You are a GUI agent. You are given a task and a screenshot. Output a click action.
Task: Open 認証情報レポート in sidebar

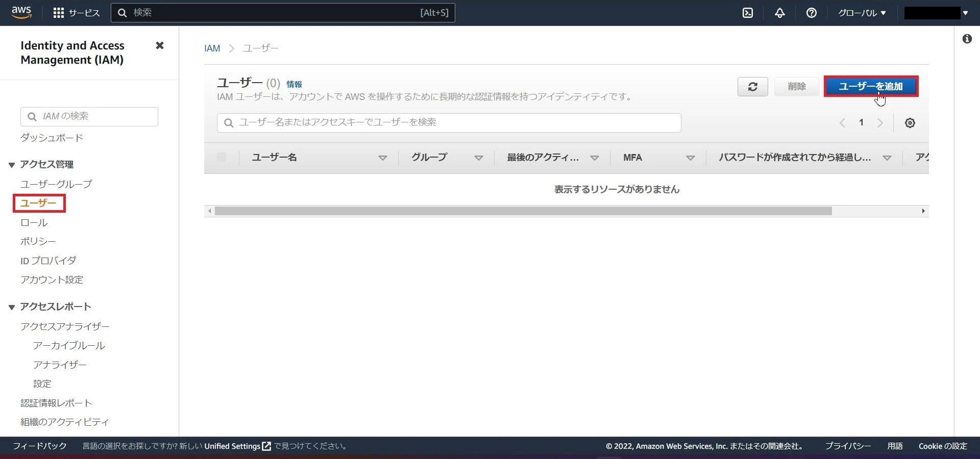coord(56,403)
